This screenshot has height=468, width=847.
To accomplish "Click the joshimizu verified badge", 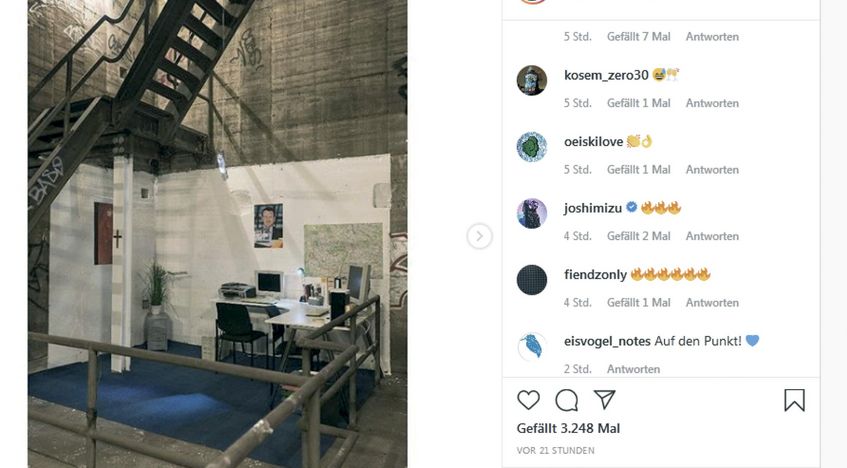I will pos(631,207).
